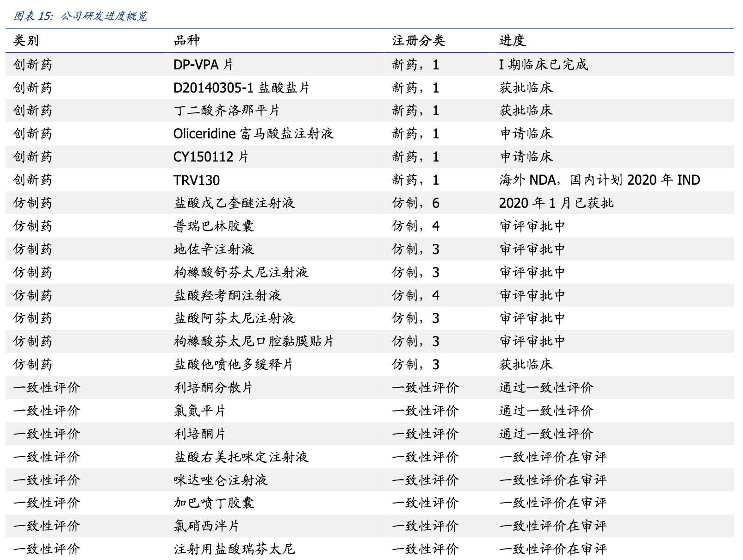Click '新药，1' in the TRV130 row
The height and width of the screenshot is (560, 743).
pyautogui.click(x=416, y=180)
